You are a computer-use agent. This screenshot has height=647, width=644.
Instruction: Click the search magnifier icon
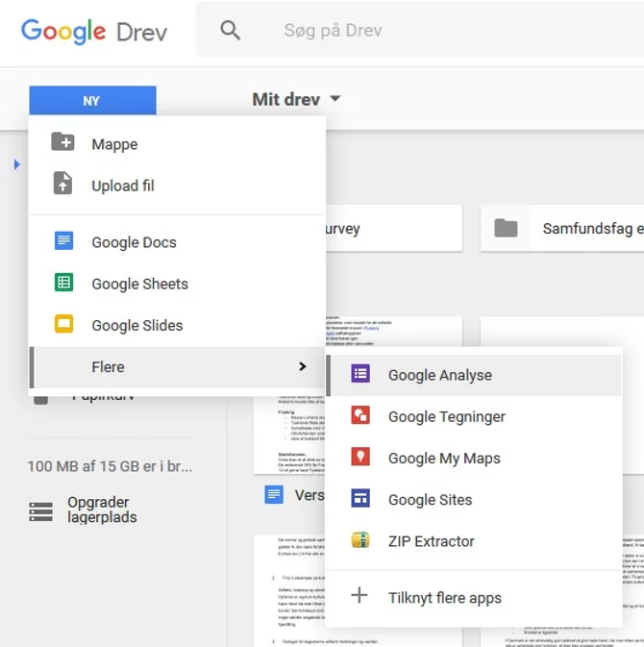point(230,31)
